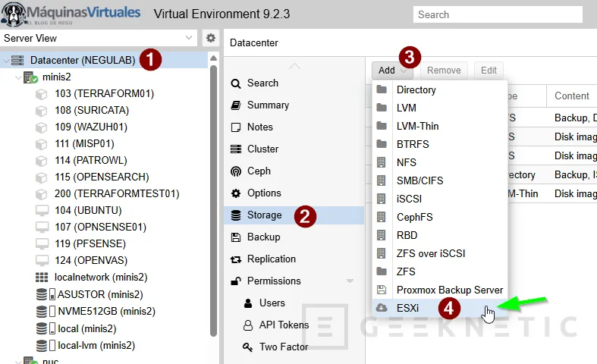Screen dimensions: 597x364
Task: Open the Cluster section
Action: point(262,149)
